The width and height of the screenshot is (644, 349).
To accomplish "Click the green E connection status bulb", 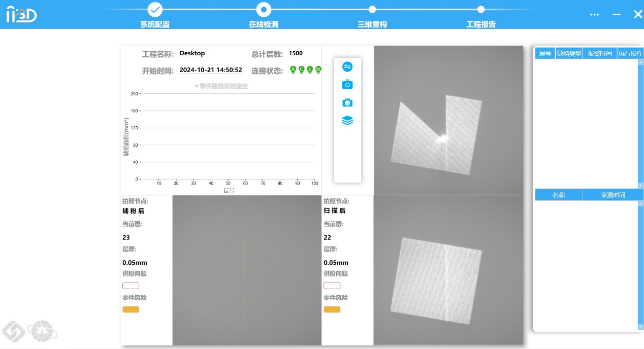I will (x=310, y=70).
